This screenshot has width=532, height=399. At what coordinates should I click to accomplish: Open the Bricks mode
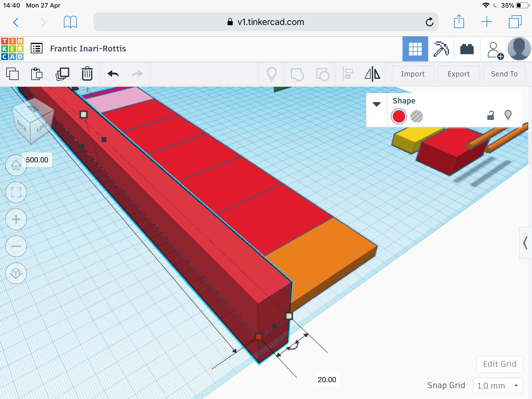pyautogui.click(x=467, y=49)
